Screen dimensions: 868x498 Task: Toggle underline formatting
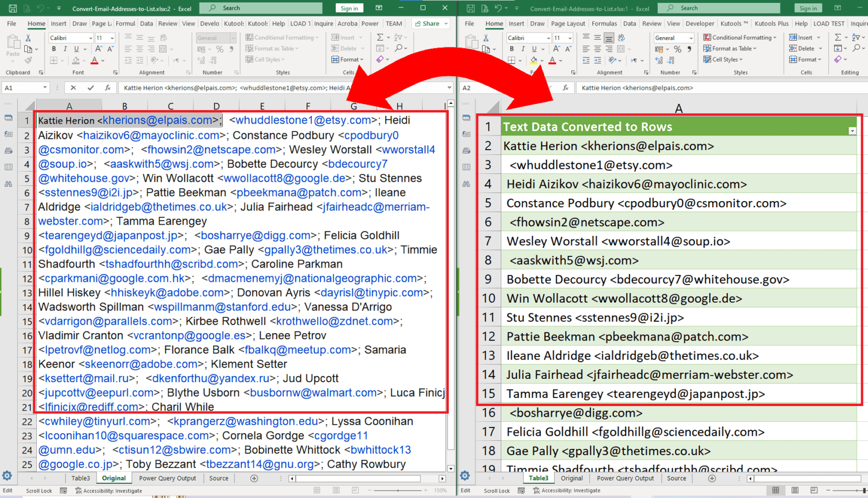pos(76,49)
